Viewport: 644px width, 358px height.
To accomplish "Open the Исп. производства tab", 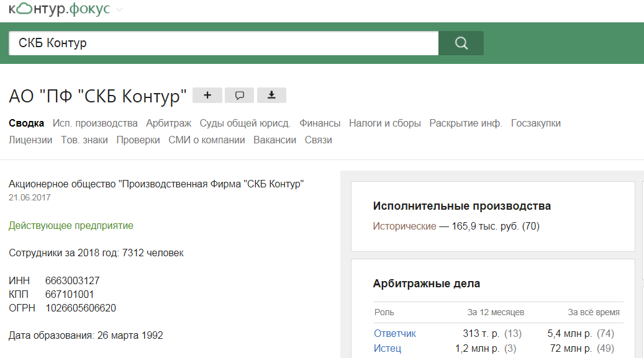I will tap(95, 123).
